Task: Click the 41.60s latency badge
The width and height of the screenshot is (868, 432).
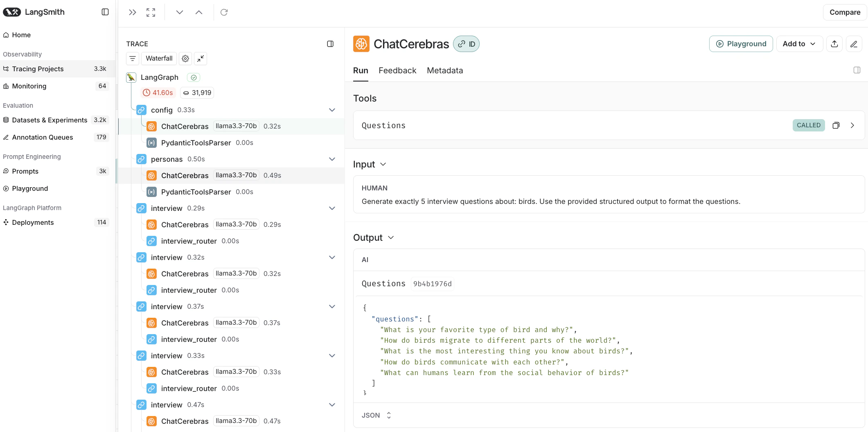Action: point(158,93)
